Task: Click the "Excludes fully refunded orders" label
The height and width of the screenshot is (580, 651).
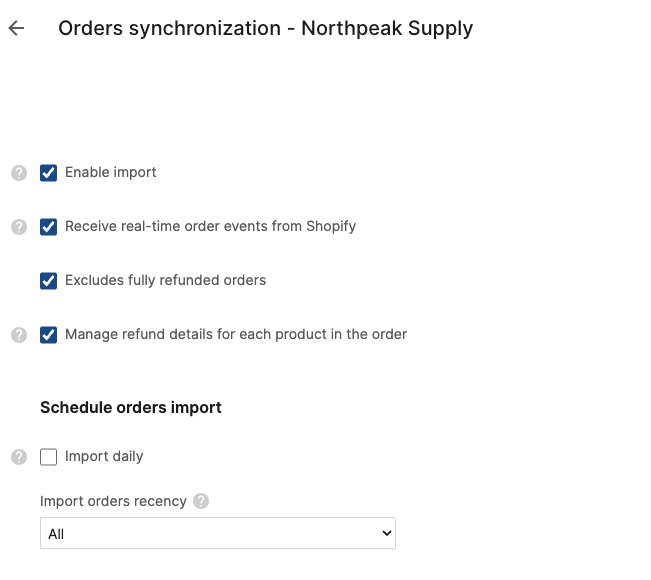Action: pos(165,281)
